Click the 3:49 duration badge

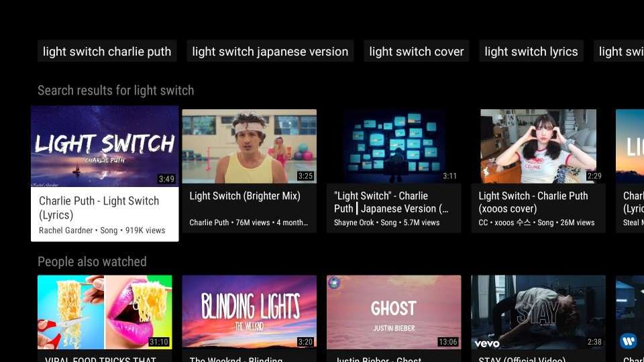pyautogui.click(x=166, y=179)
